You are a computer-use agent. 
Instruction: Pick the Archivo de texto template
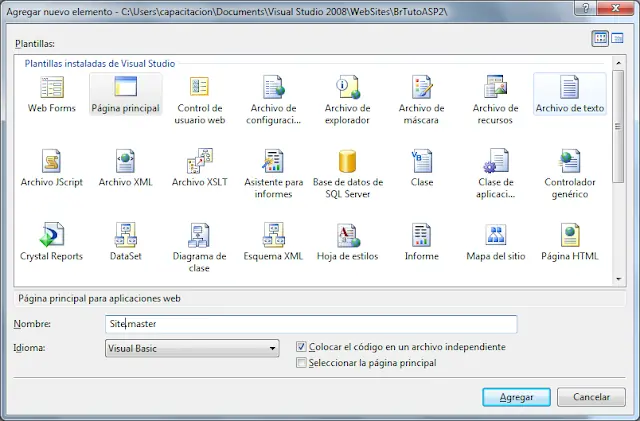[x=569, y=94]
